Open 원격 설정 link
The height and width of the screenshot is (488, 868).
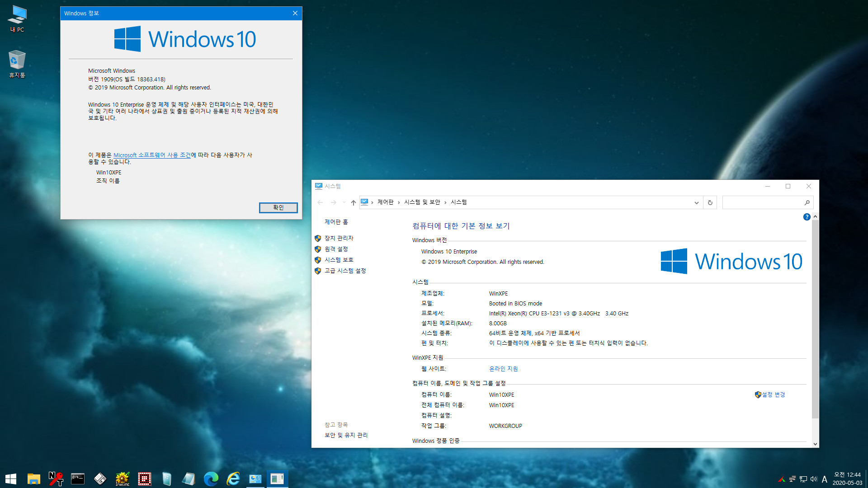(336, 249)
